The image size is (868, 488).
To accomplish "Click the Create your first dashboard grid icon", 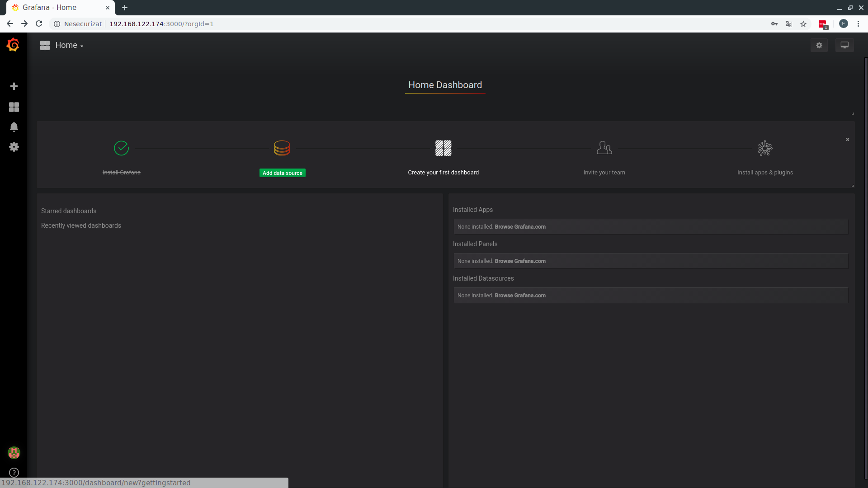I will [x=443, y=148].
